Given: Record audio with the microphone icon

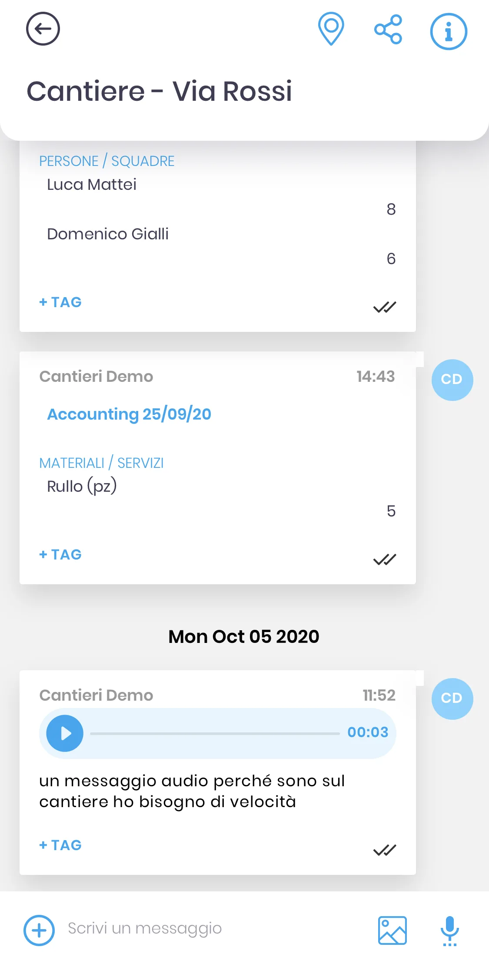Looking at the screenshot, I should pos(449,930).
